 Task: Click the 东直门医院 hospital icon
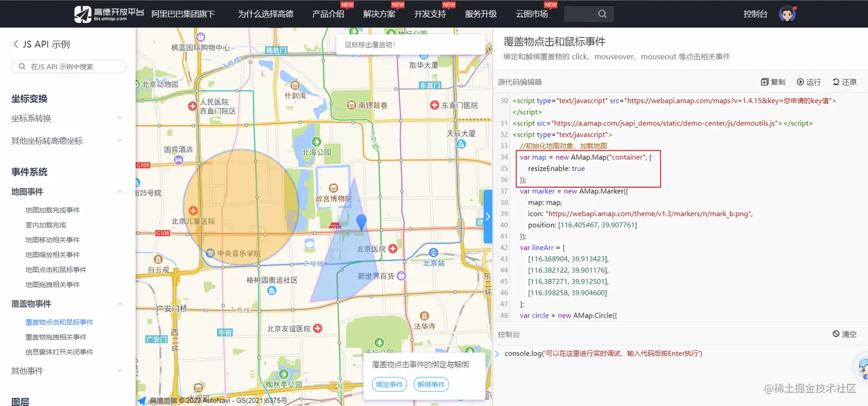click(x=435, y=105)
